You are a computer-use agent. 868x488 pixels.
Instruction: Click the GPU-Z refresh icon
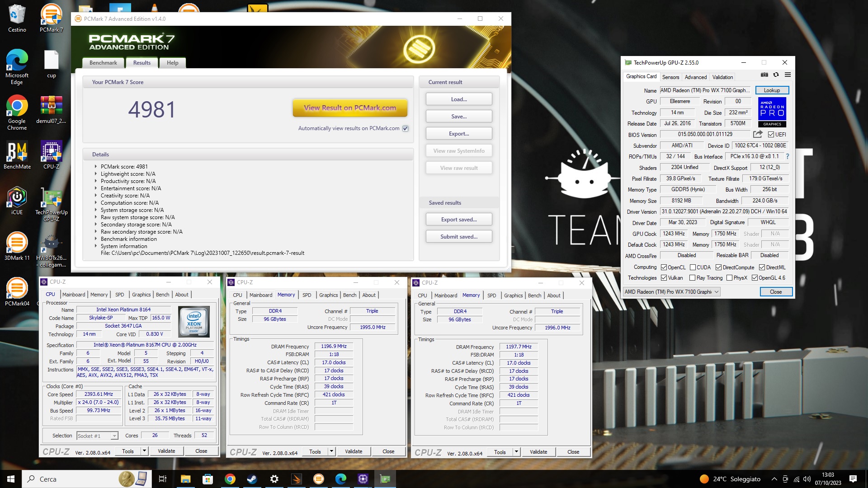tap(776, 75)
